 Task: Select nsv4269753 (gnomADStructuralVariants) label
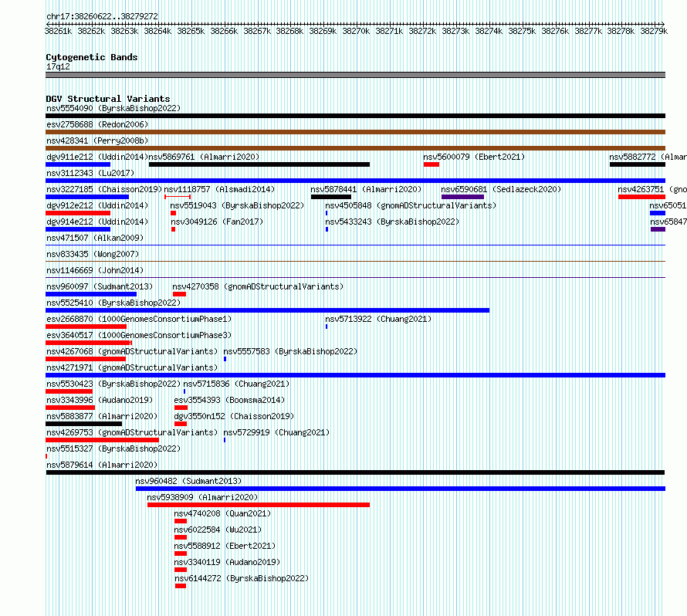click(132, 432)
